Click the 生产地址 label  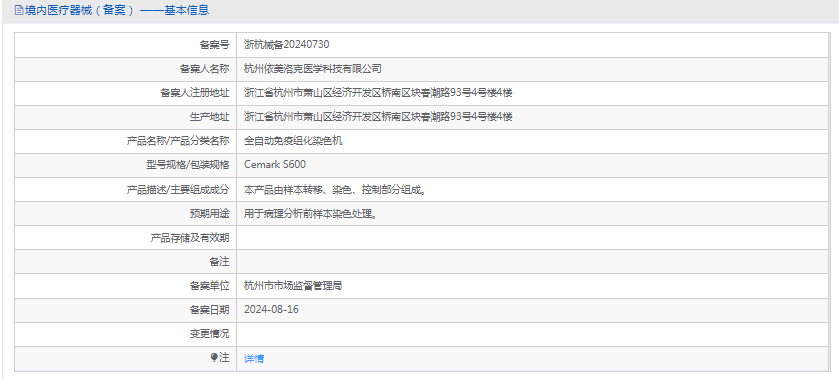(210, 117)
